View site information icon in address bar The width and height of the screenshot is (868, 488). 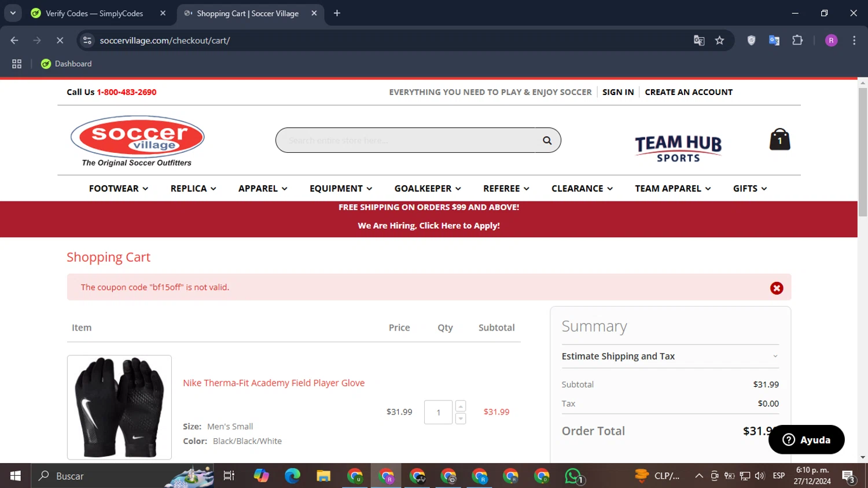click(87, 41)
